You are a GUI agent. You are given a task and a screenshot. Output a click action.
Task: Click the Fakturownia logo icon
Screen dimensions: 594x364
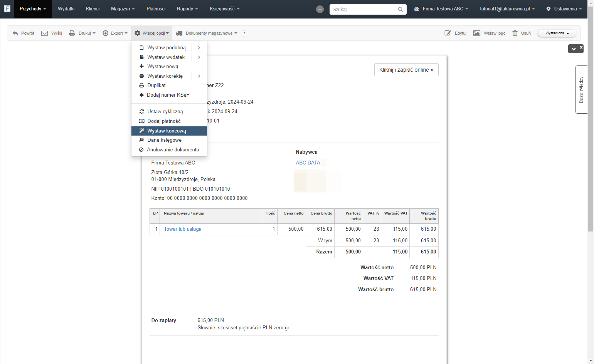7,8
